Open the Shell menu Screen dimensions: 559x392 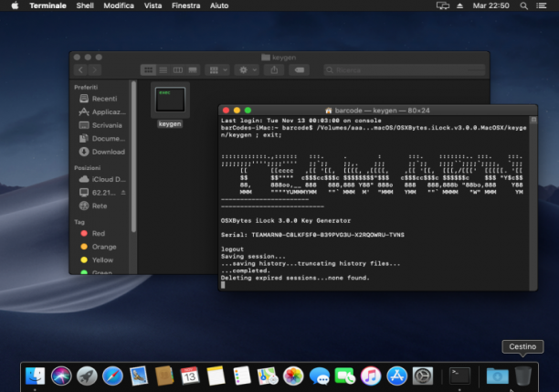[85, 5]
